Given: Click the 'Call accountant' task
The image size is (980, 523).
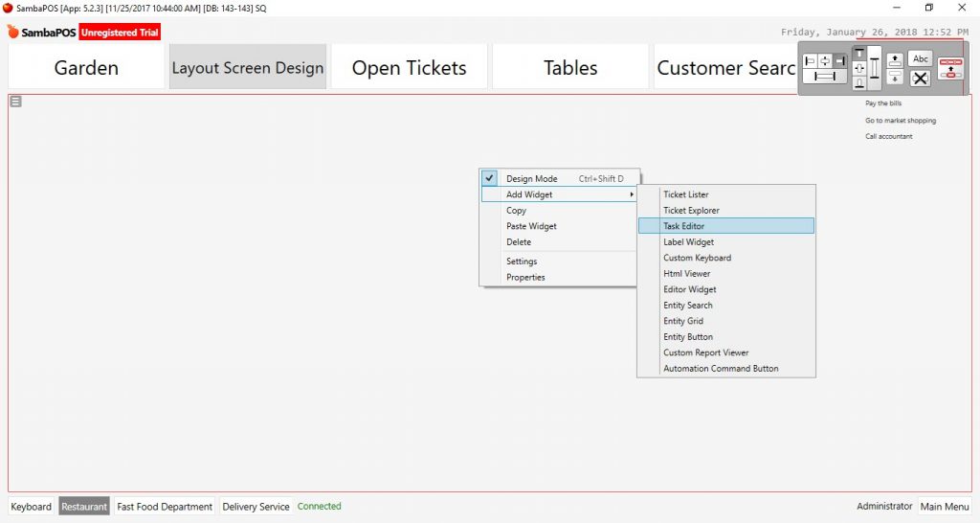Looking at the screenshot, I should click(889, 136).
